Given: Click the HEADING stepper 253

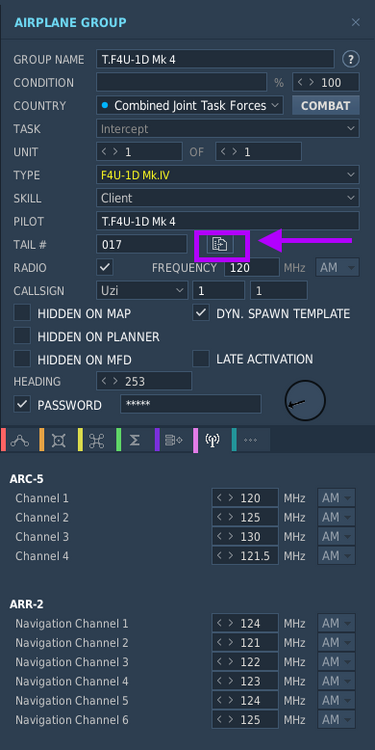Looking at the screenshot, I should (144, 381).
